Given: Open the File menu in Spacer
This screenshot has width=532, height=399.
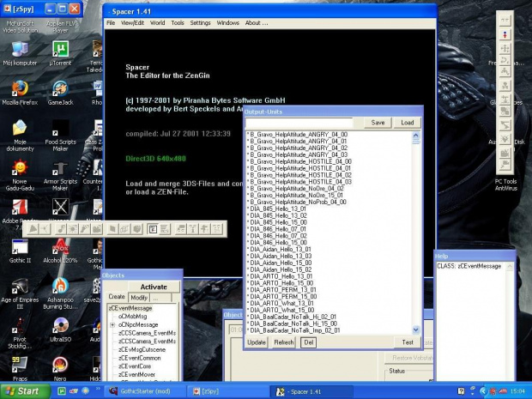Looking at the screenshot, I should [111, 22].
